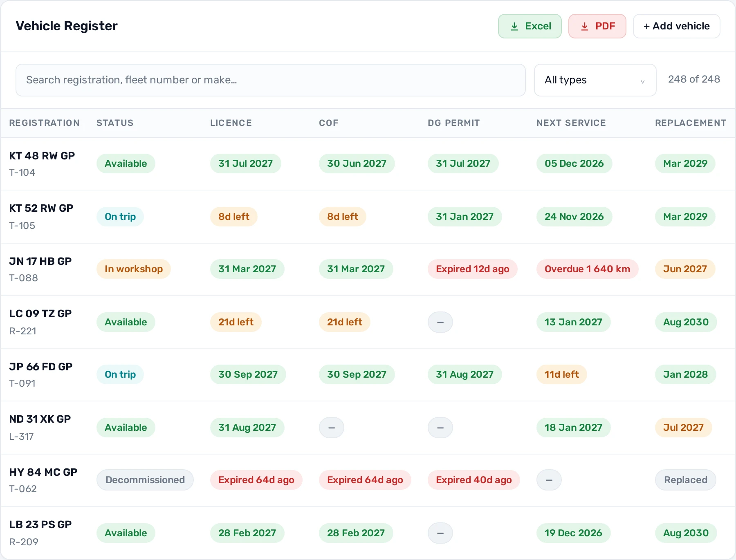
Task: Sort by the Registration column header
Action: (x=44, y=123)
